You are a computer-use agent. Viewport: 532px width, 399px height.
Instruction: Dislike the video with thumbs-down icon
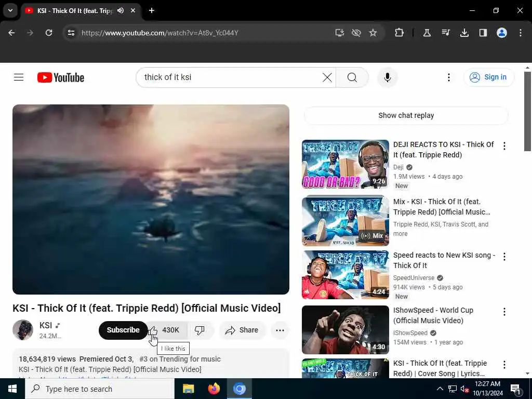[x=199, y=330]
